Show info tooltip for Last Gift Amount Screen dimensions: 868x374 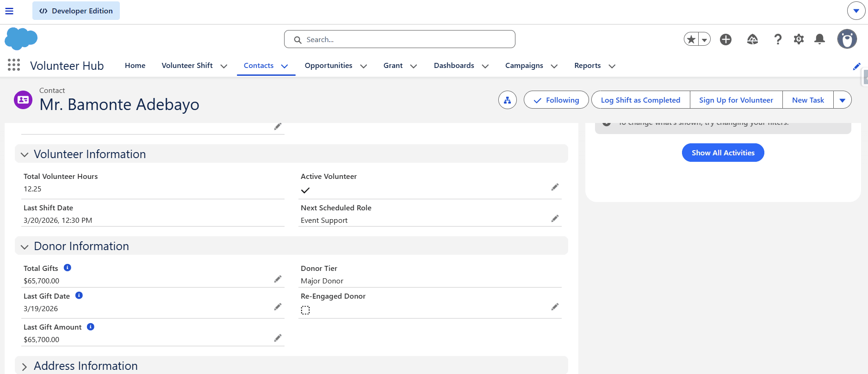[91, 327]
